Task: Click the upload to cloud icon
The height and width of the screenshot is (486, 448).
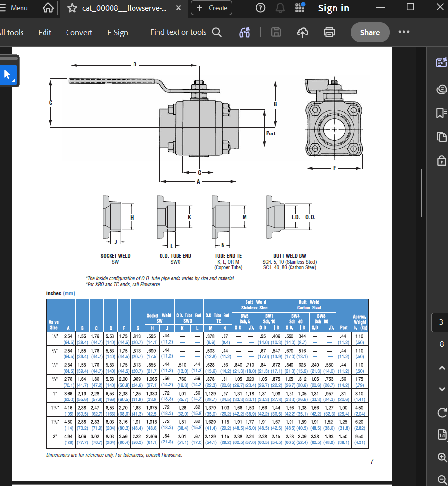Action: click(x=303, y=32)
